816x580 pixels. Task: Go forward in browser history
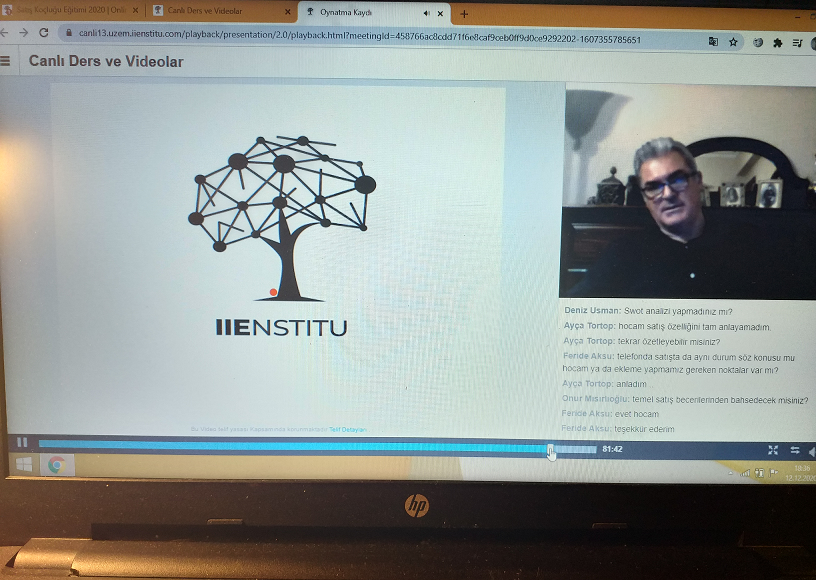coord(23,33)
